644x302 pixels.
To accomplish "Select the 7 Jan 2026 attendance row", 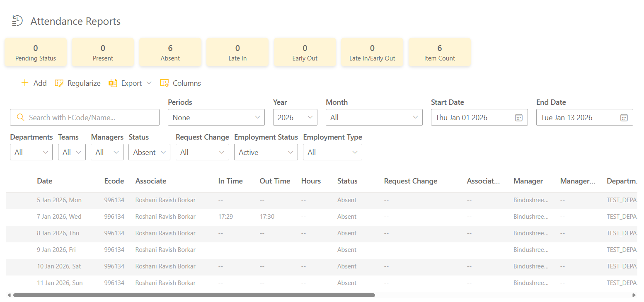I will [166, 217].
